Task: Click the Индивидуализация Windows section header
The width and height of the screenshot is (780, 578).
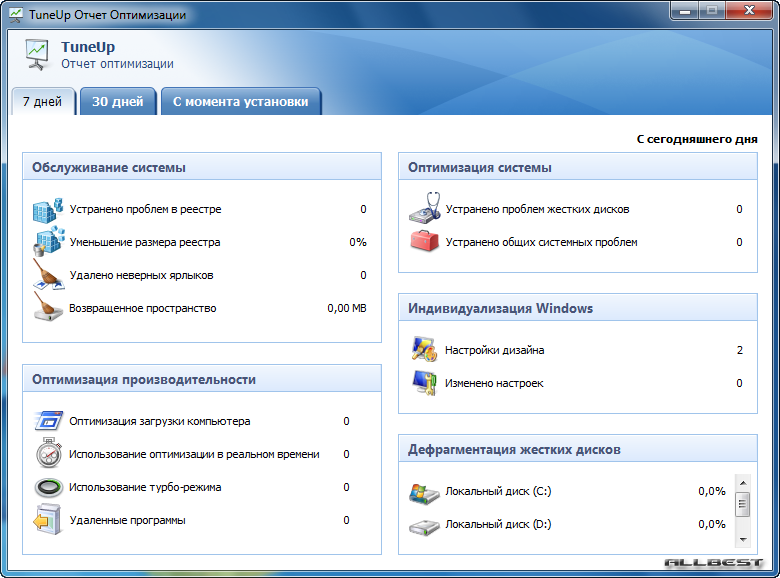Action: tap(578, 308)
